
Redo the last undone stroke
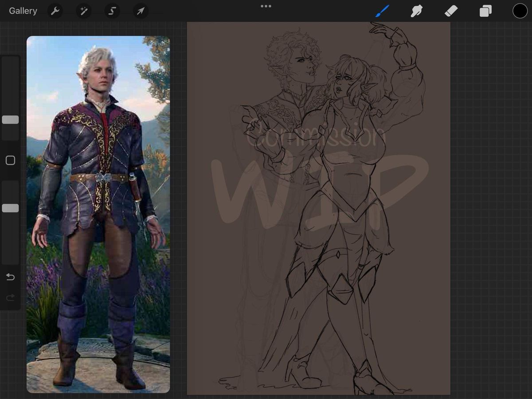tap(10, 297)
